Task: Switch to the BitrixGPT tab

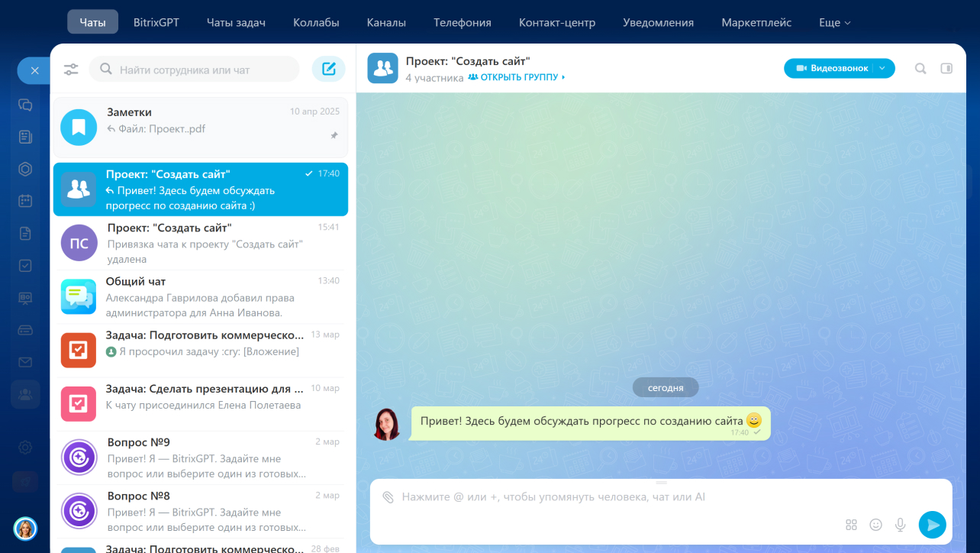Action: (x=156, y=23)
